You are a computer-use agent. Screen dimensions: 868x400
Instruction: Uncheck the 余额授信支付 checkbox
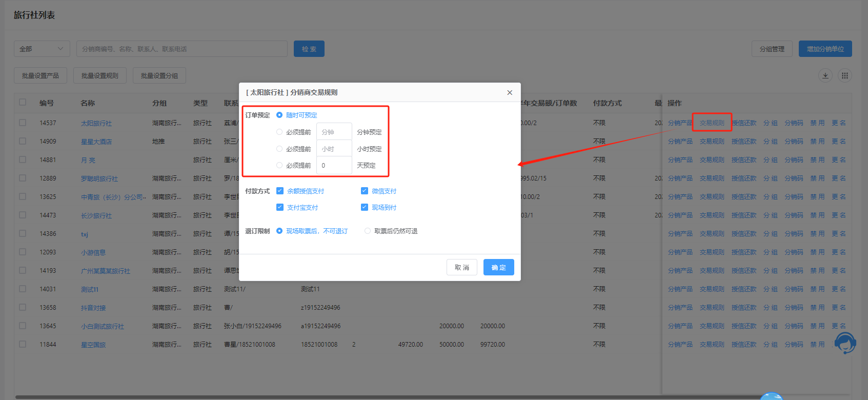point(280,191)
